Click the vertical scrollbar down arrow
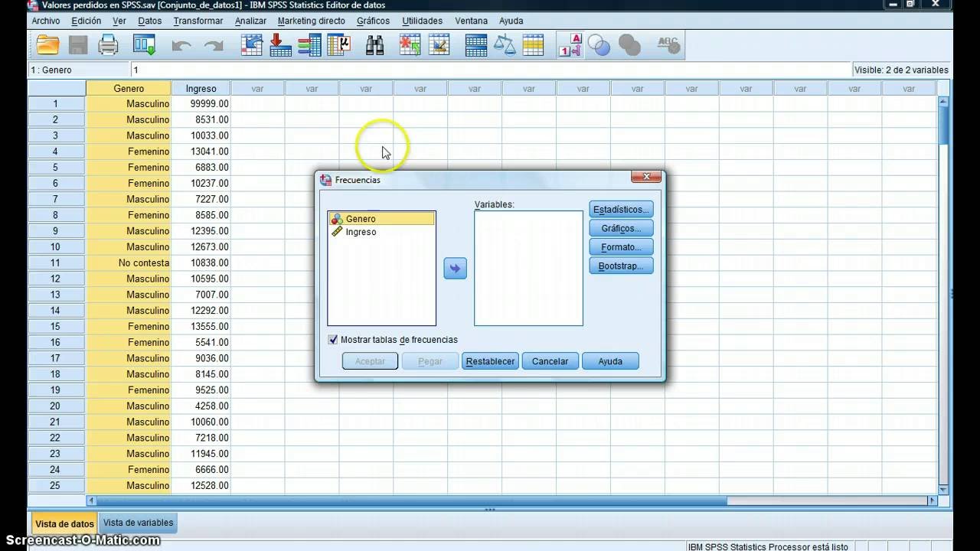Viewport: 980px width, 551px height. 944,489
